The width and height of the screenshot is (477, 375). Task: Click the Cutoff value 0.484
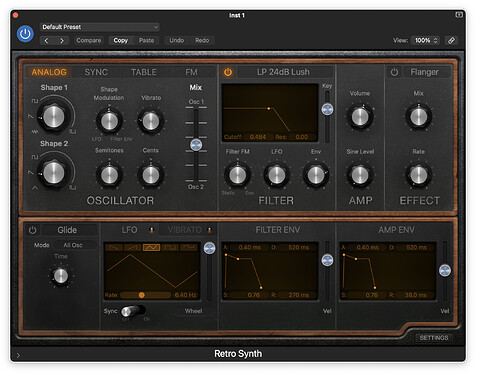point(258,137)
